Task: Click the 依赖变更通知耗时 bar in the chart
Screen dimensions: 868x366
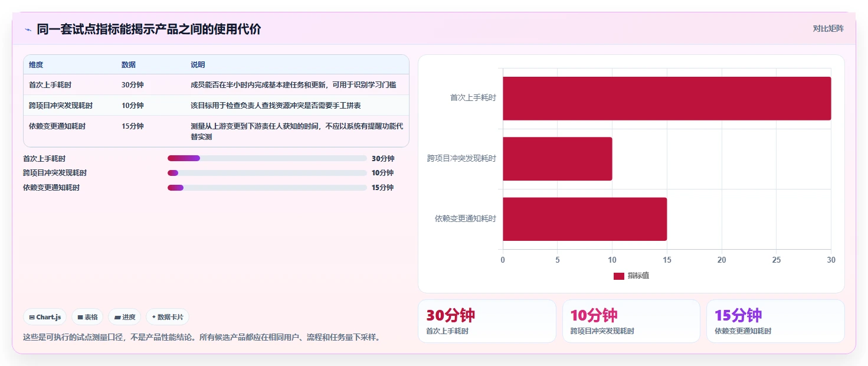Action: [585, 219]
